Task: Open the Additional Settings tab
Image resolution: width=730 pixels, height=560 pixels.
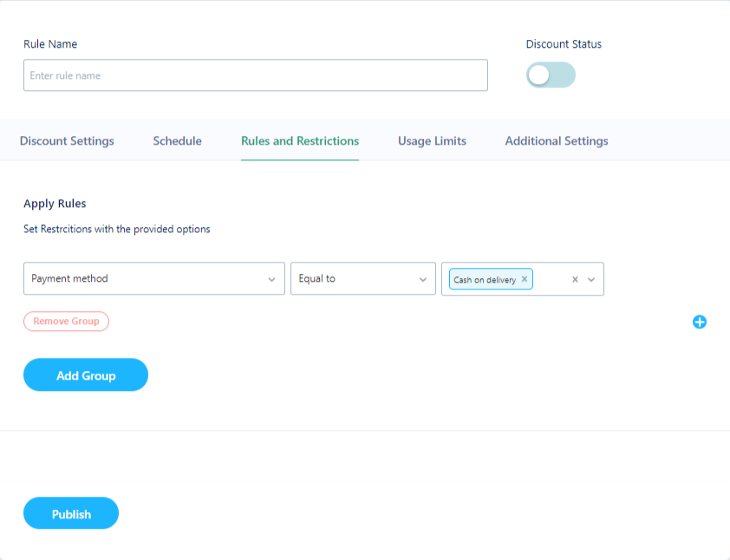Action: (x=557, y=140)
